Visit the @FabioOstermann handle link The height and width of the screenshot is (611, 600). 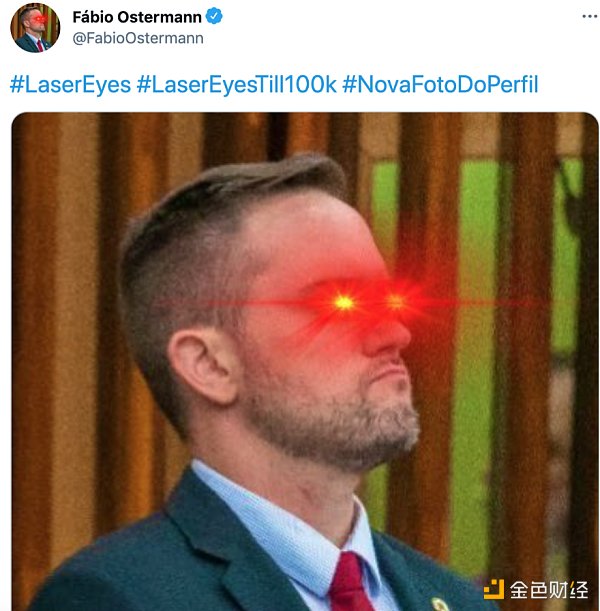(138, 38)
